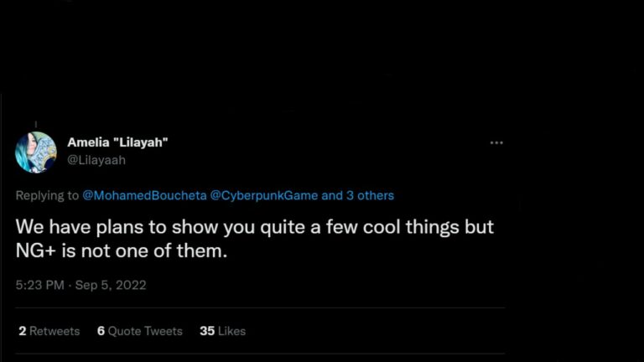Select the Sep 5, 2022 date
The width and height of the screenshot is (644, 362).
(111, 285)
